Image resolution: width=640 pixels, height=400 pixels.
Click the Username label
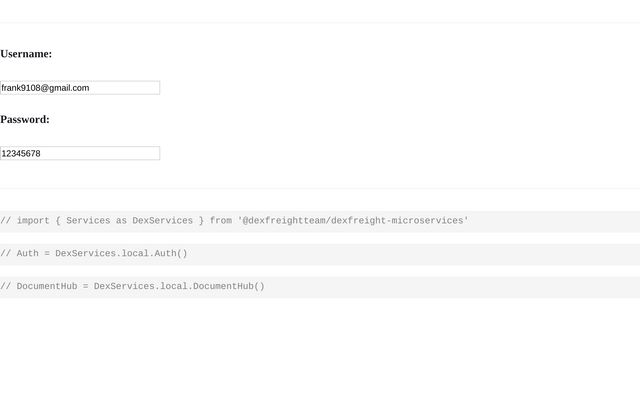click(26, 54)
